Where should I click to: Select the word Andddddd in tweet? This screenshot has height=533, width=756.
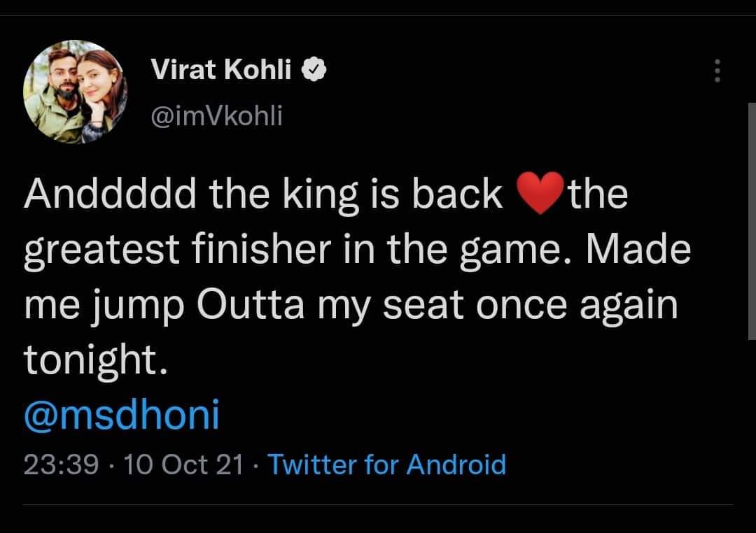(x=110, y=194)
